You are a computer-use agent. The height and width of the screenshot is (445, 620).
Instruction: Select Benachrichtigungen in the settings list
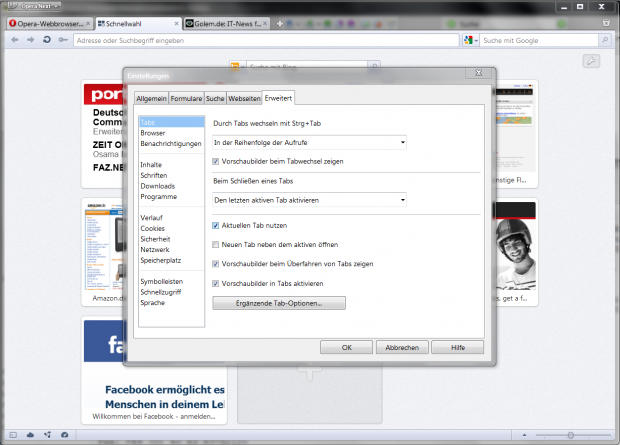171,144
